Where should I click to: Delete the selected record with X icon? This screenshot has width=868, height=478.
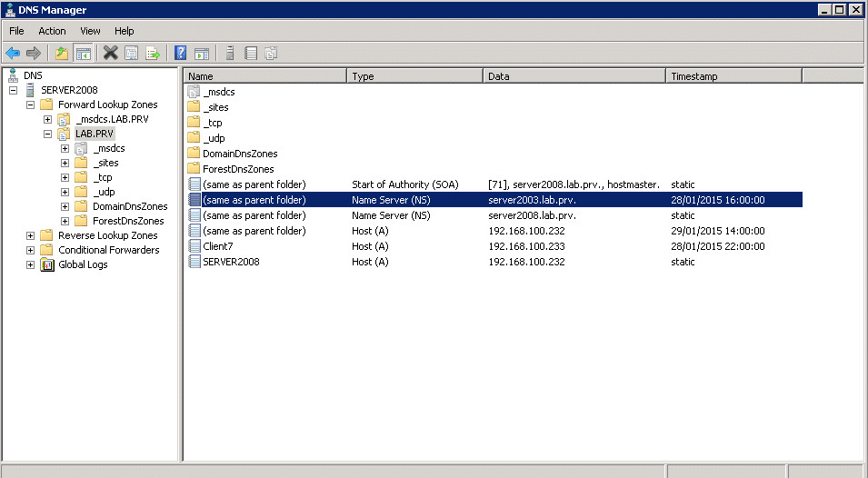point(110,53)
